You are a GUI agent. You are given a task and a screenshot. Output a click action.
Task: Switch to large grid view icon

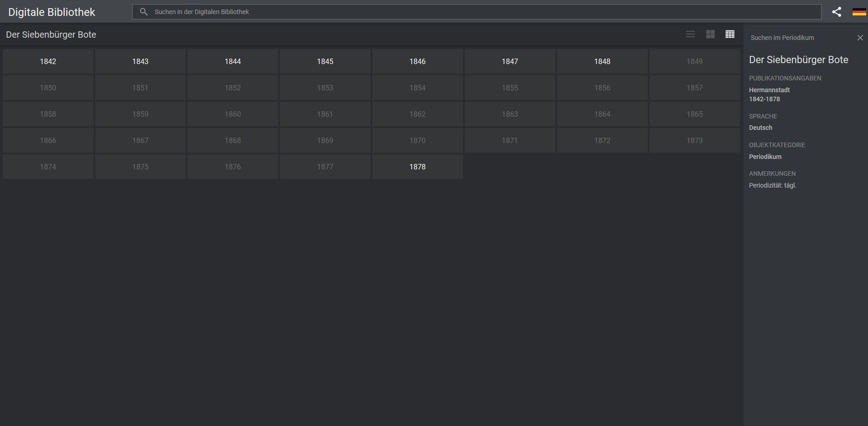point(710,35)
